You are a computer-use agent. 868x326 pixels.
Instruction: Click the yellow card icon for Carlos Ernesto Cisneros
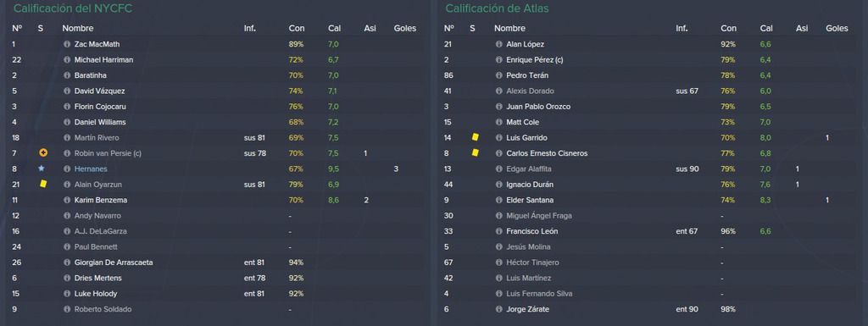tap(475, 152)
